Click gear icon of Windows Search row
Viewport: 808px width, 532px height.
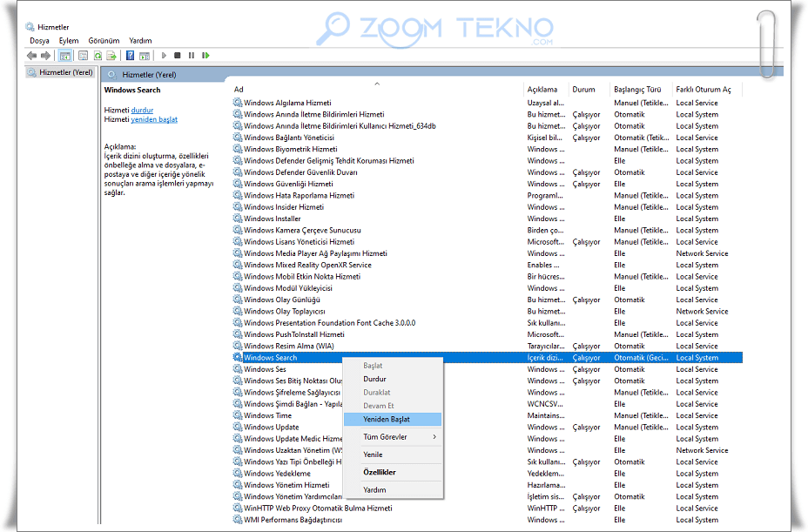(x=238, y=357)
